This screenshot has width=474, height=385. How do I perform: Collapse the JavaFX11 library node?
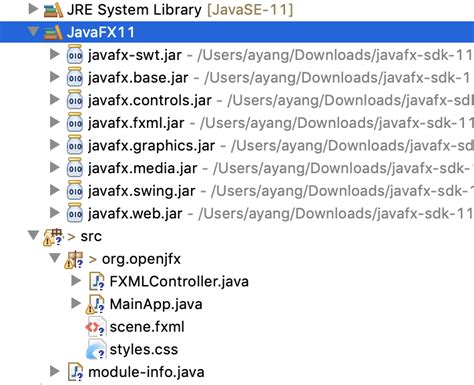pyautogui.click(x=33, y=32)
